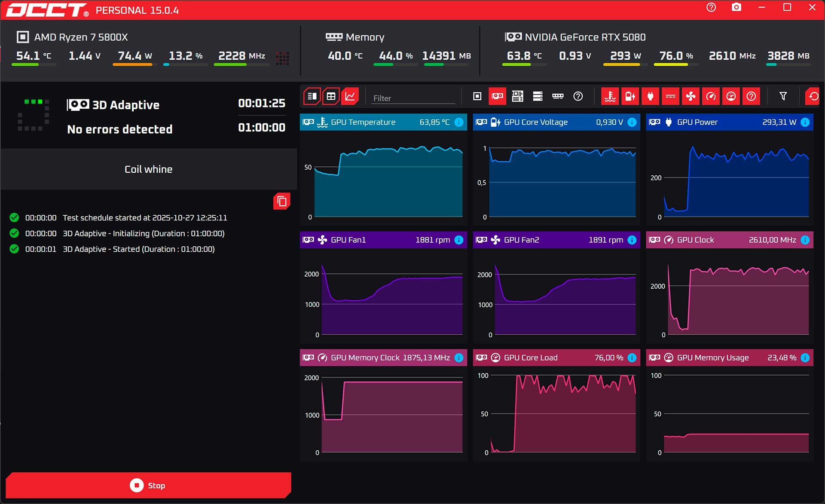The width and height of the screenshot is (825, 504).
Task: Open GPU Power graph info icon
Action: pos(805,122)
